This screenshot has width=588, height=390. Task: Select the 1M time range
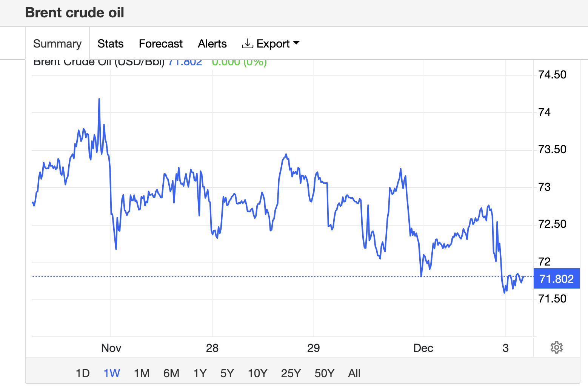coord(142,373)
